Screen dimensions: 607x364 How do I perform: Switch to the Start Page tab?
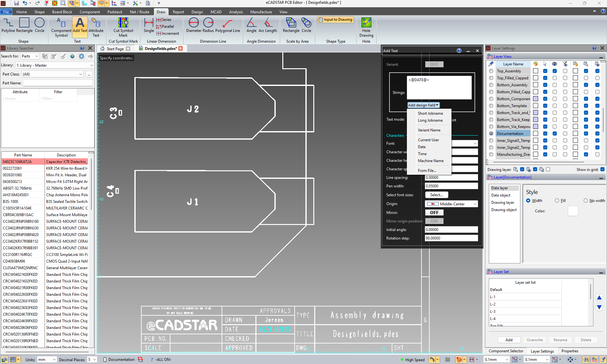pos(115,49)
